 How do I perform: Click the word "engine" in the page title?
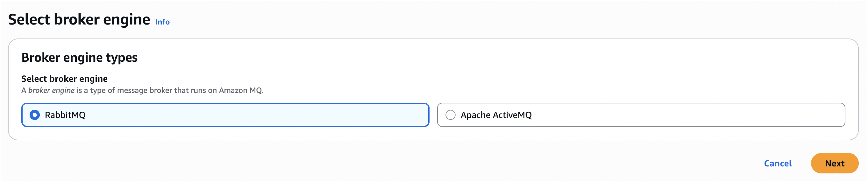point(126,19)
